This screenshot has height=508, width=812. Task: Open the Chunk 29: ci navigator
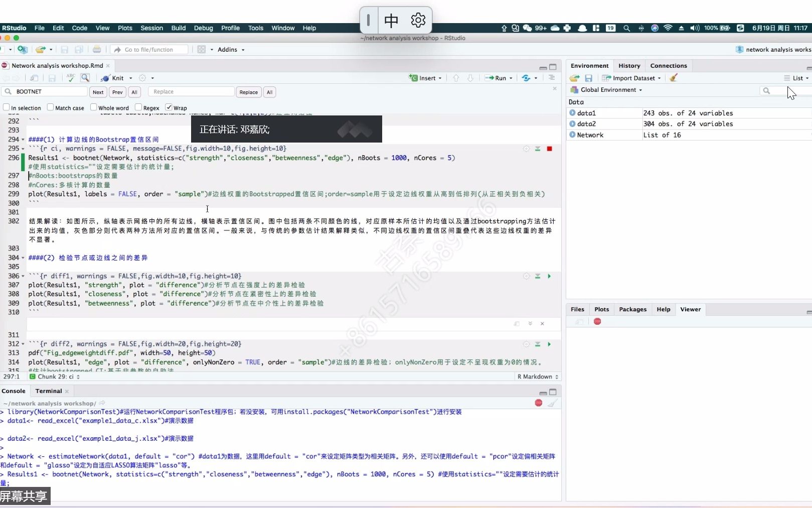coord(55,376)
